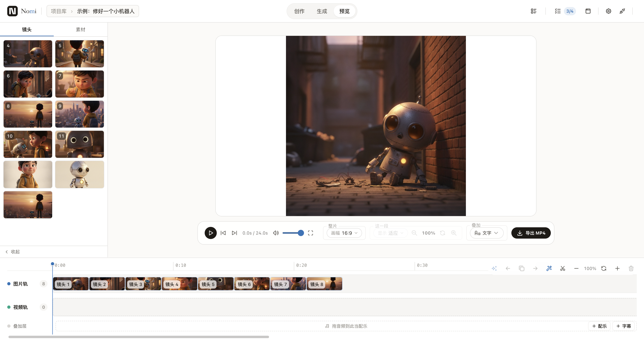Collapse the panel via 收起
The height and width of the screenshot is (347, 644).
point(12,252)
